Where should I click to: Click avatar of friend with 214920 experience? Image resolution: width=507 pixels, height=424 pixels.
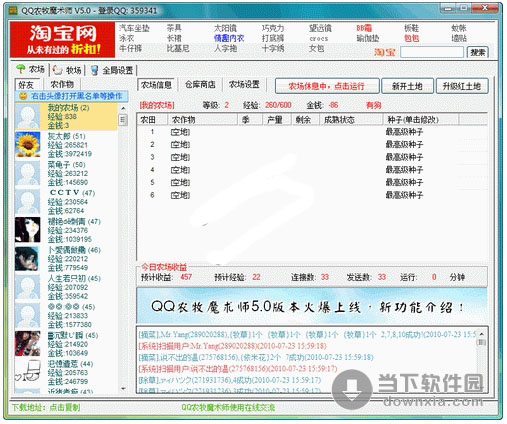(x=28, y=344)
